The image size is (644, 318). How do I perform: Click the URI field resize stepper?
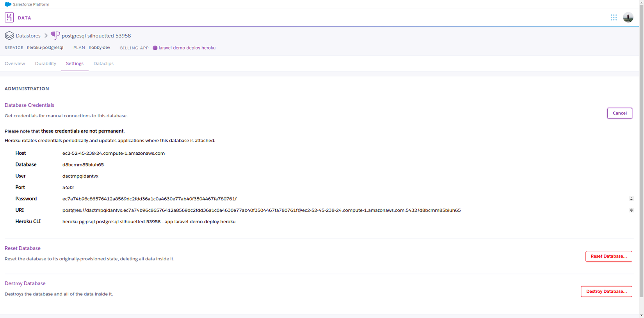pos(631,210)
